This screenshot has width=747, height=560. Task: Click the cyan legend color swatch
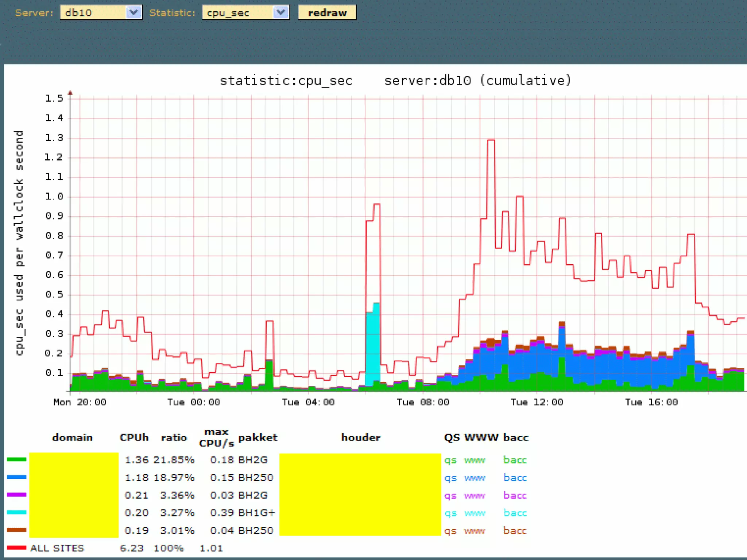[16, 512]
